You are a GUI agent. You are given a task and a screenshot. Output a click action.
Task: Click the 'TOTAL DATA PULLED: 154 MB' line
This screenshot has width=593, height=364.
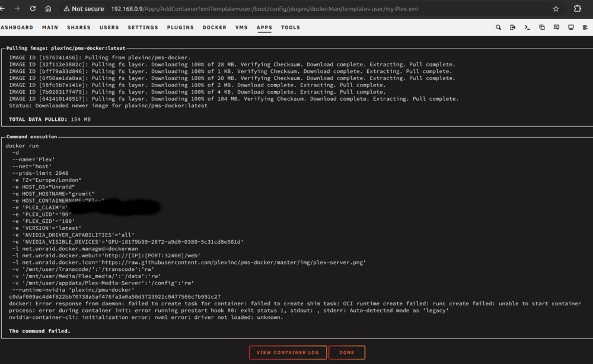click(50, 119)
